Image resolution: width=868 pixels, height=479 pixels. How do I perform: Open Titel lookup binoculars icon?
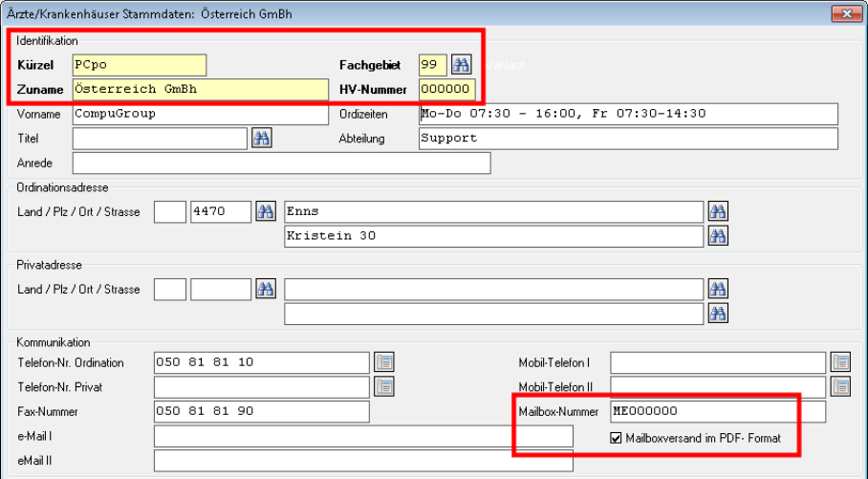261,138
